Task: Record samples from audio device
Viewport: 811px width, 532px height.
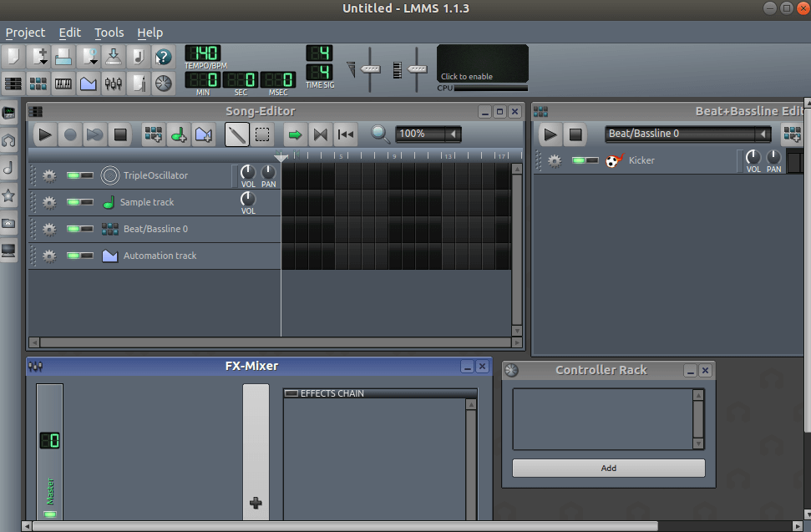Action: click(70, 135)
